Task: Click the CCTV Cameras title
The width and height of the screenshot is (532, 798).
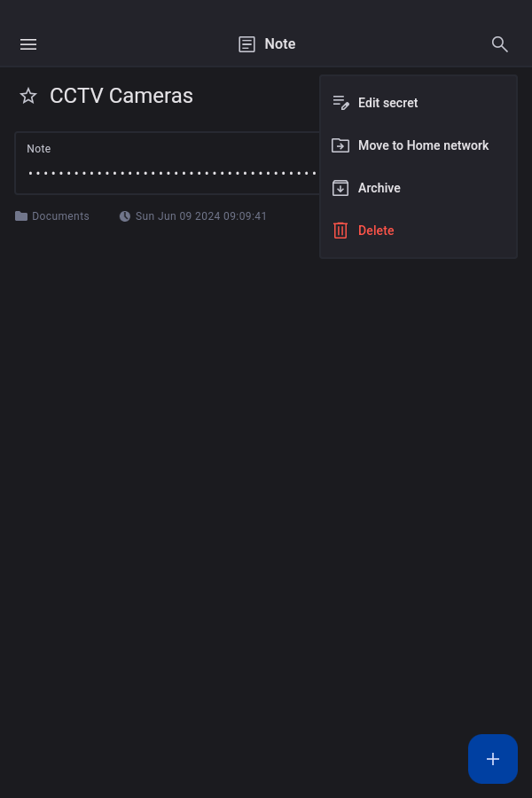Action: (x=121, y=96)
